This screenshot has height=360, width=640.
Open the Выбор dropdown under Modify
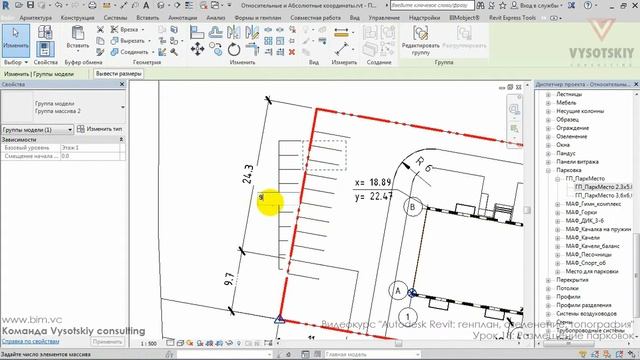point(16,62)
